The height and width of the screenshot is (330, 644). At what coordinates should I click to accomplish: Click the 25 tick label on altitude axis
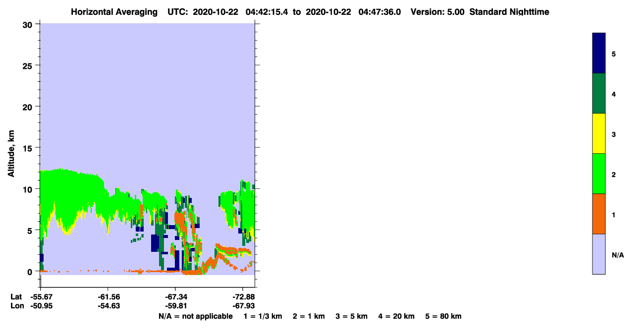coord(28,65)
